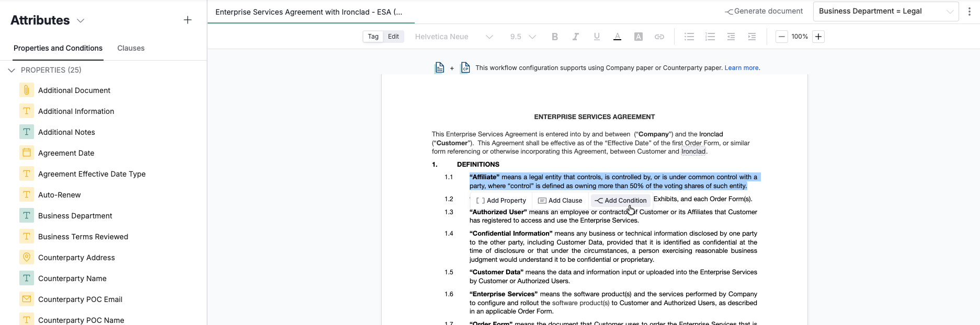The width and height of the screenshot is (980, 325).
Task: Click the underlined Ironclad tagged word
Action: click(x=693, y=152)
